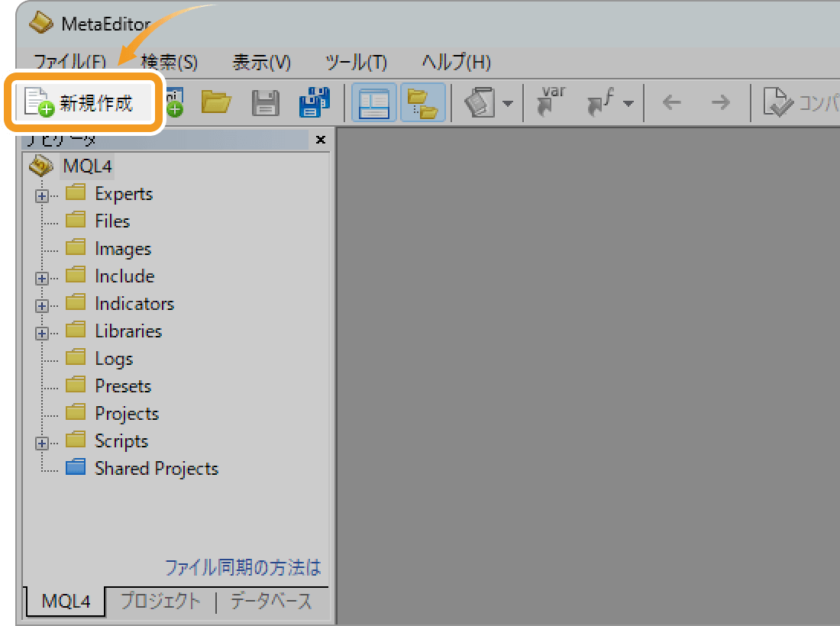The height and width of the screenshot is (626, 840).
Task: Open the 表示(V) menu
Action: [x=261, y=62]
